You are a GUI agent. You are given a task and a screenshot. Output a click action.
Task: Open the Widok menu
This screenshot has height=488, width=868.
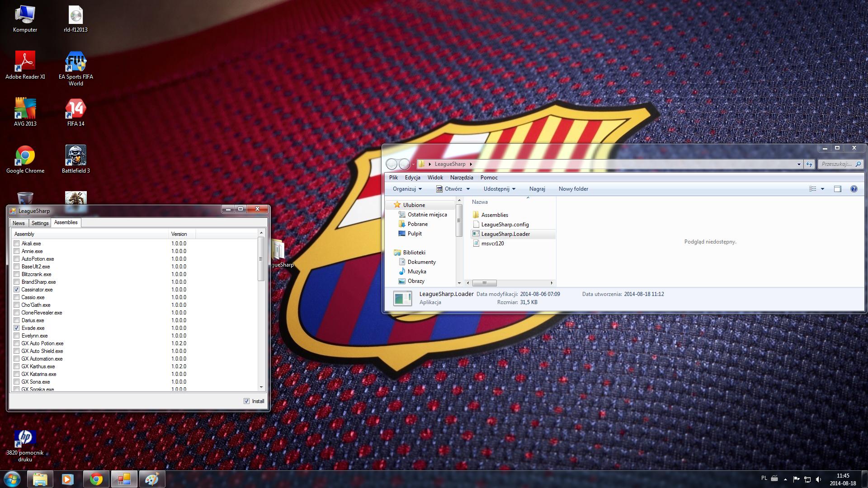click(435, 178)
